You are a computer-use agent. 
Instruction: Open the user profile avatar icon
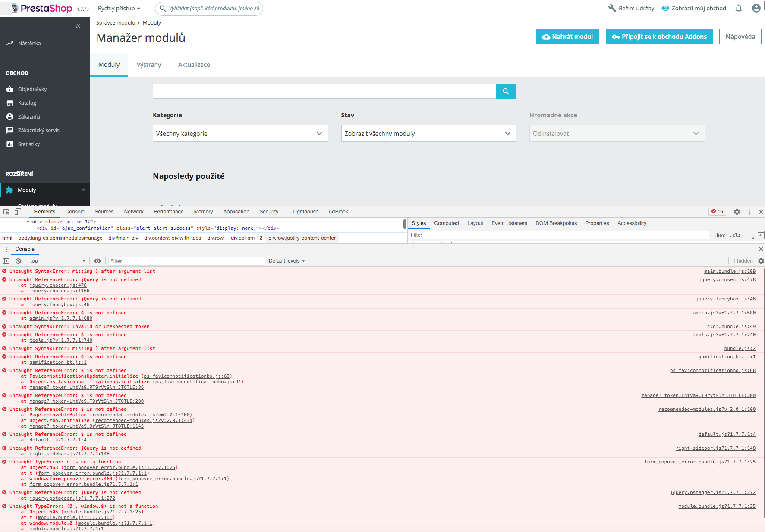pos(756,8)
